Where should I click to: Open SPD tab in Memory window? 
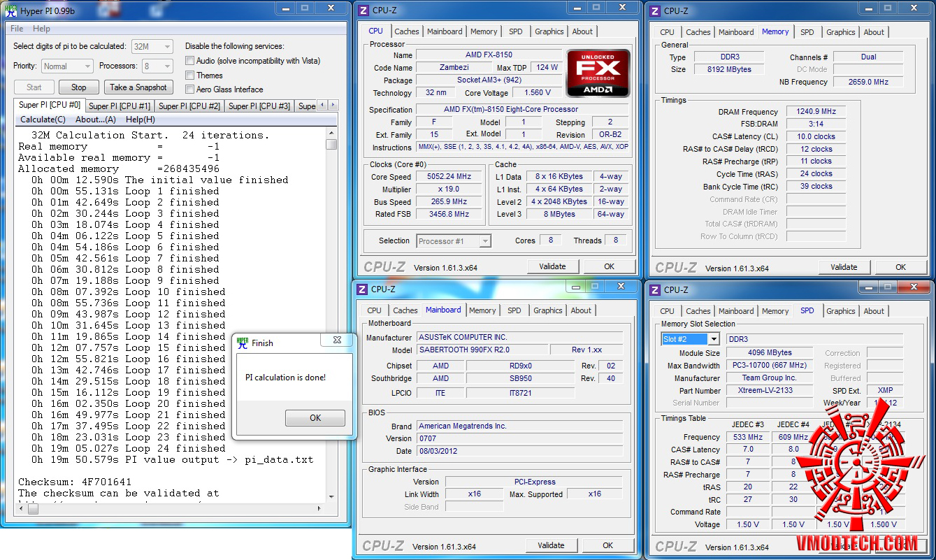(807, 32)
